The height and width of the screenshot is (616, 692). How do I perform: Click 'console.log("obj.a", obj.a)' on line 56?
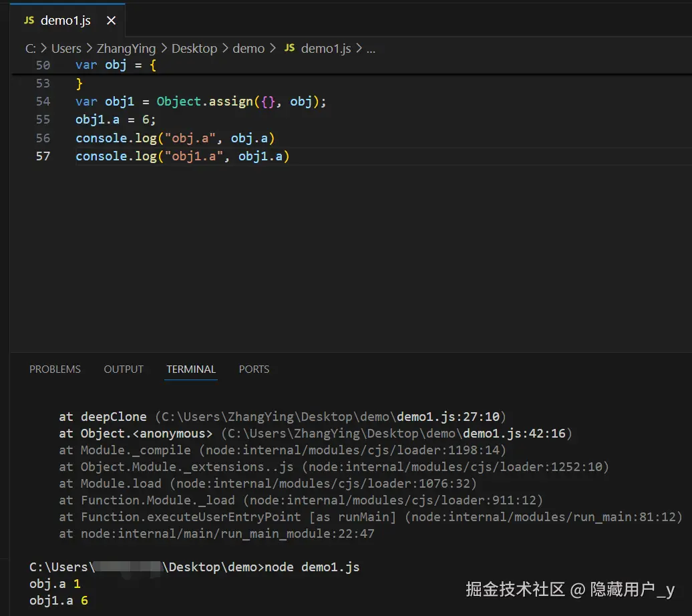175,138
